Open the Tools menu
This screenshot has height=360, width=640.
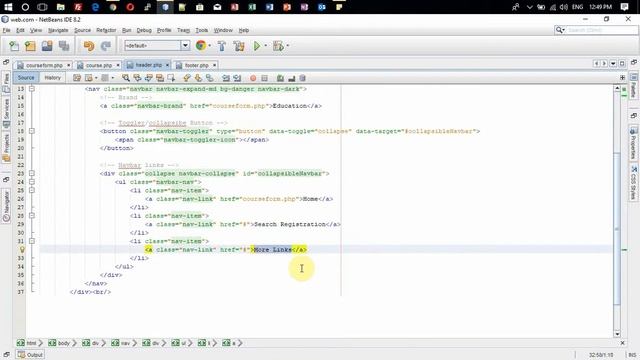202,30
